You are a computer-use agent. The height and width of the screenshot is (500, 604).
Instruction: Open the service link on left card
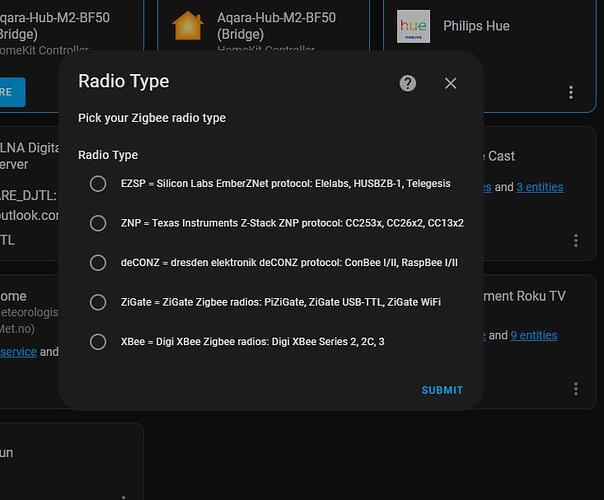coord(18,352)
